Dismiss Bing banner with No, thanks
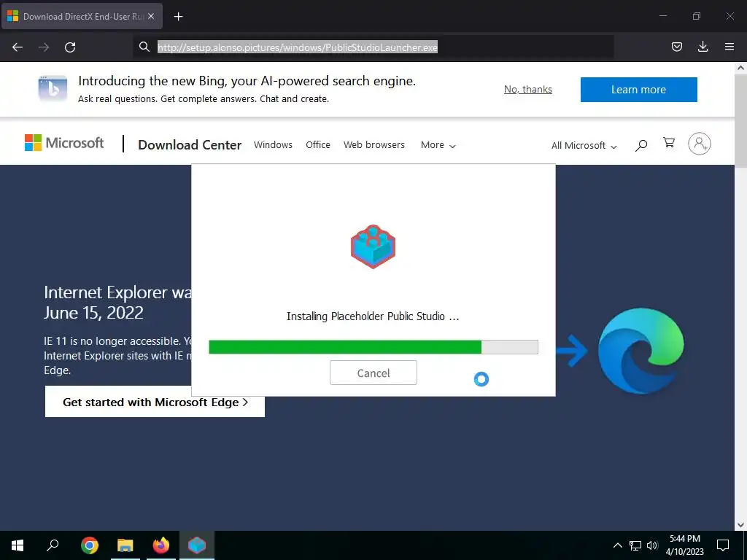Viewport: 747px width, 560px height. 528,89
